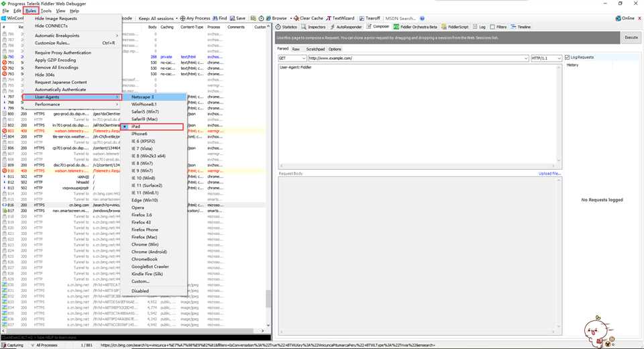Expand the Automatic Breakpoints submenu
This screenshot has width=644, height=349.
point(72,36)
